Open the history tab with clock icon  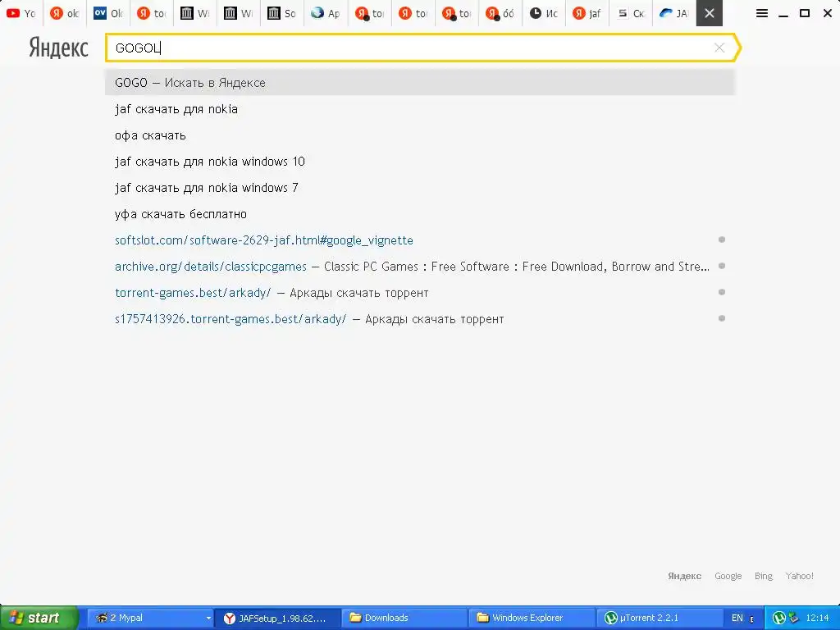(x=543, y=13)
